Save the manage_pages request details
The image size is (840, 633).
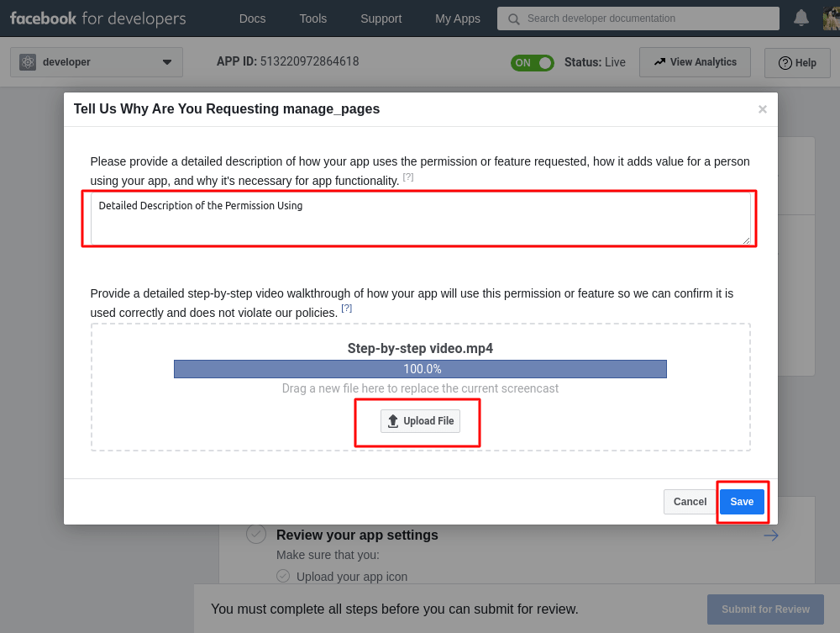point(742,502)
